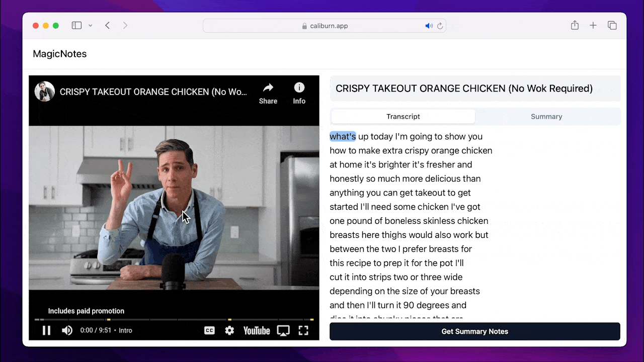The image size is (644, 362).
Task: Click the channel avatar in video header
Action: 45,92
